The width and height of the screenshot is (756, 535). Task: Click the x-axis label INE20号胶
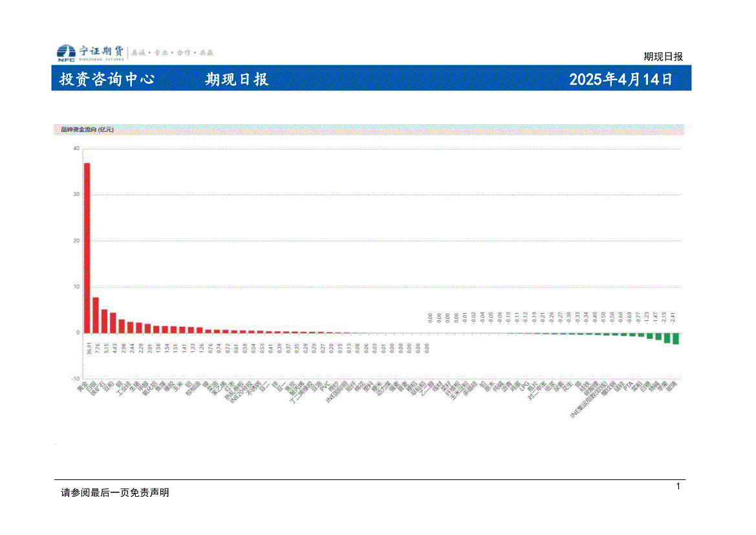pos(240,392)
